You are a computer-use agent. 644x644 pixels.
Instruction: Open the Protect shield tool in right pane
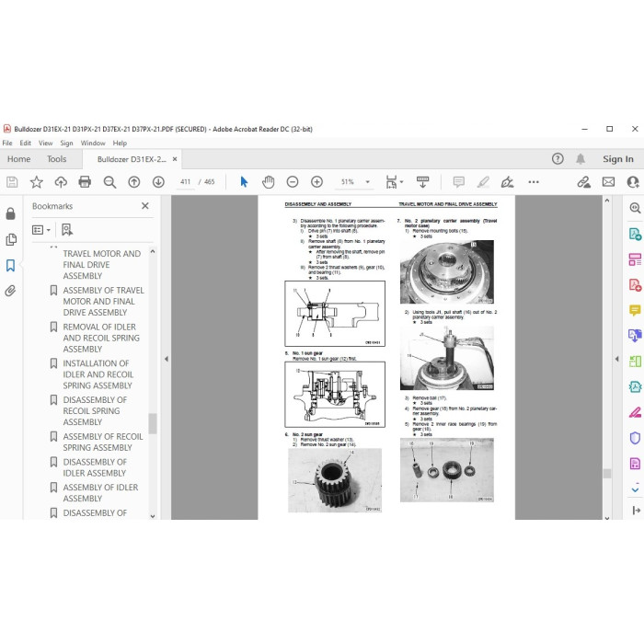click(x=635, y=438)
